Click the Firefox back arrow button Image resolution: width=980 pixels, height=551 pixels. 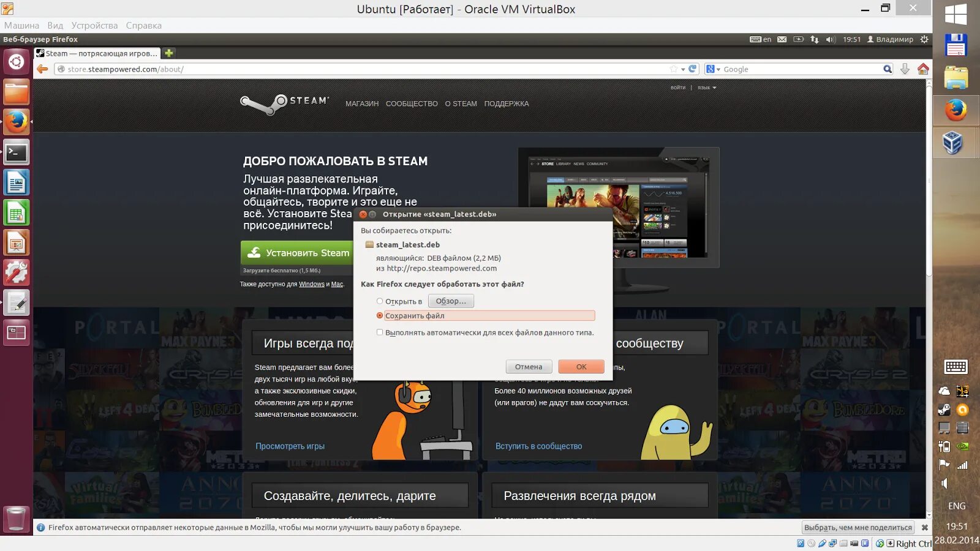(42, 69)
